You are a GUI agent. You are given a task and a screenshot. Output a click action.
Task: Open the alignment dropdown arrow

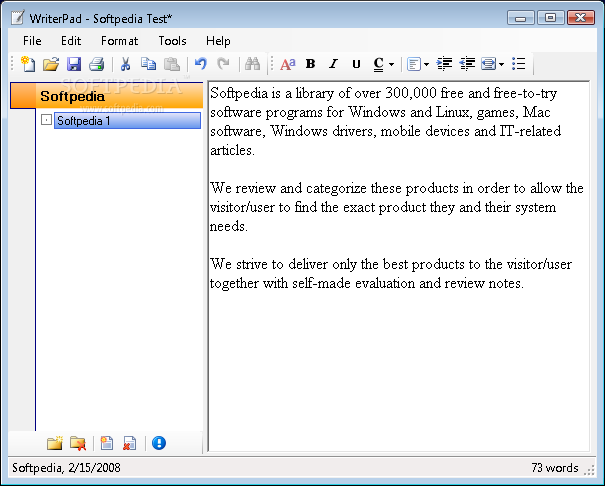[x=426, y=64]
